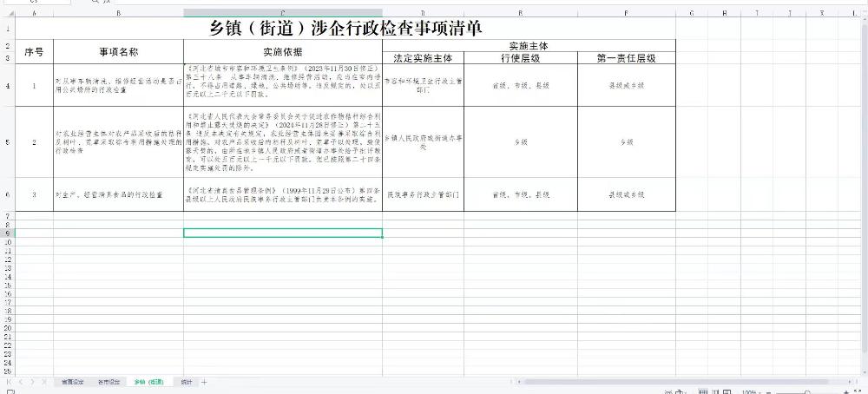Click the 实施依据 header cell
This screenshot has height=394, width=868.
point(282,52)
